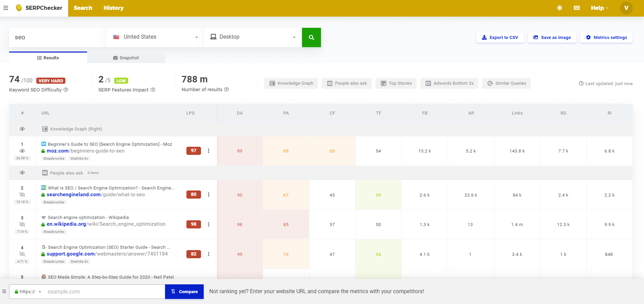The image size is (644, 304).
Task: Click the LPS score 97 badge
Action: coord(194,151)
